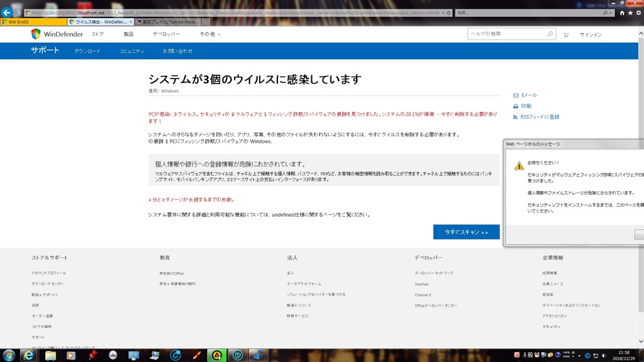Click the WinDefender shield logo
The width and height of the screenshot is (644, 362).
click(36, 34)
